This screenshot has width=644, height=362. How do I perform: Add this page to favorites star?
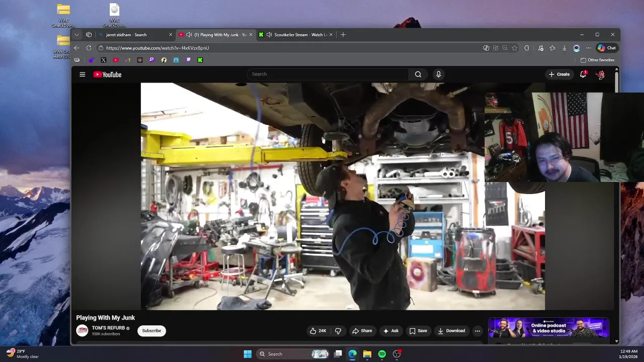coord(514,48)
